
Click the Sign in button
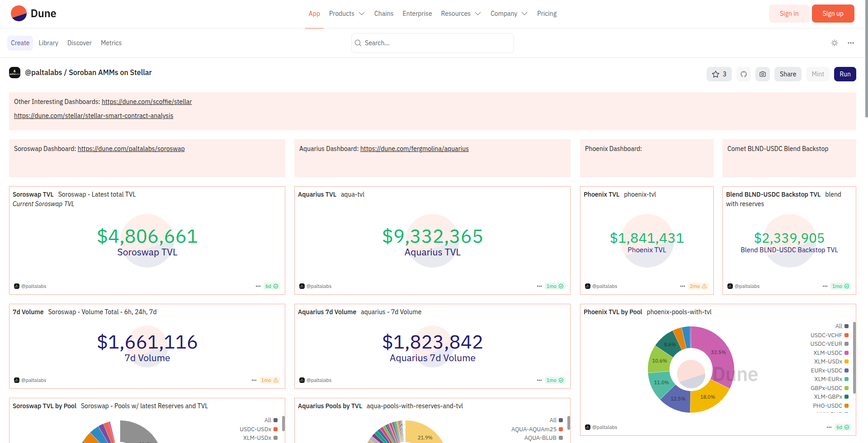789,14
